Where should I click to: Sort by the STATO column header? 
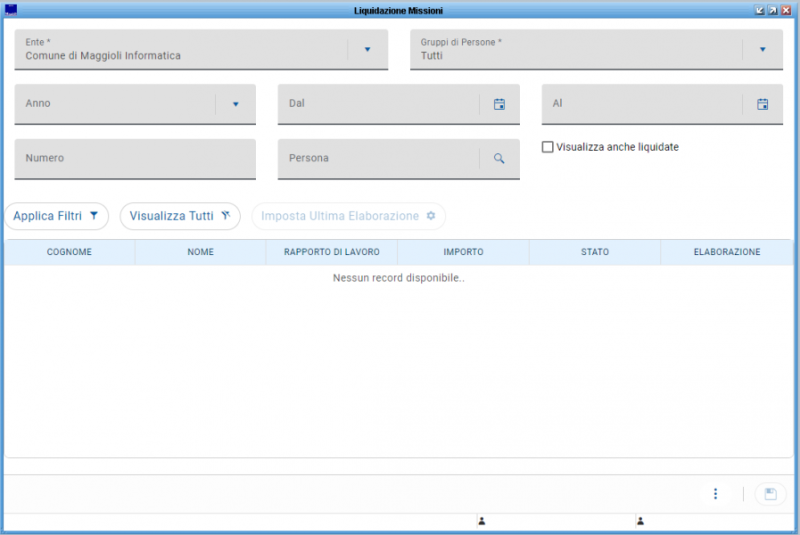(x=595, y=252)
